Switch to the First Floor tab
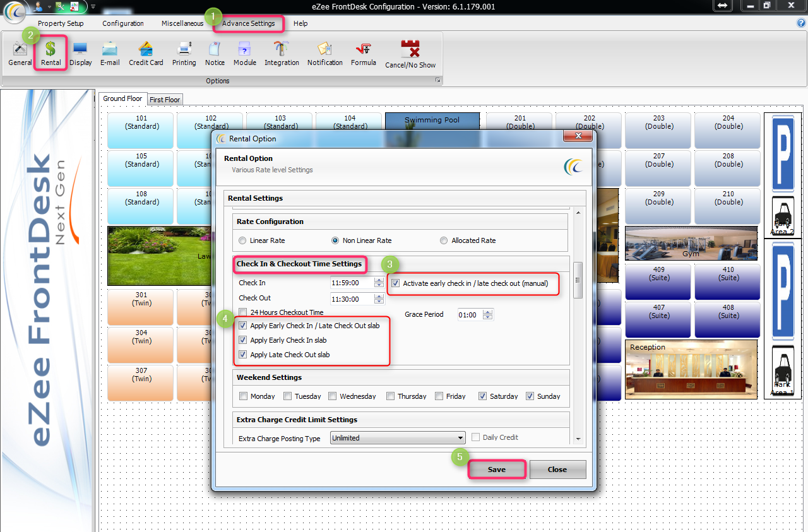Viewport: 808px width, 532px height. click(165, 100)
